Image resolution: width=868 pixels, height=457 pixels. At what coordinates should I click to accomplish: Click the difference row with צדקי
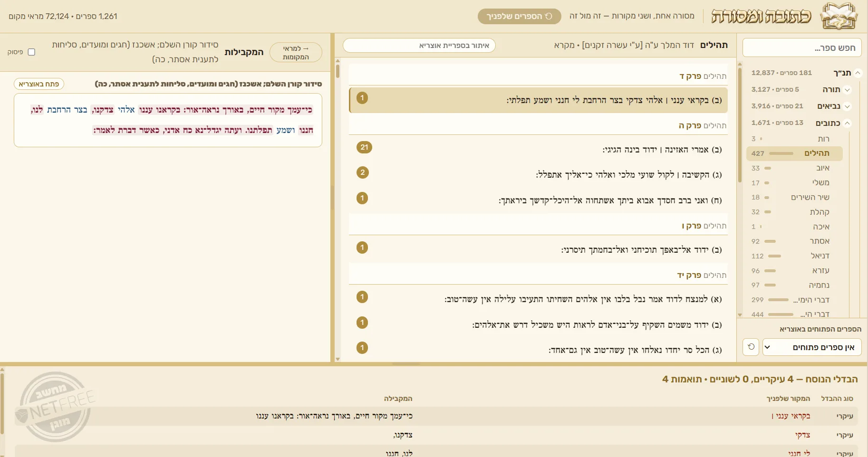(436, 435)
